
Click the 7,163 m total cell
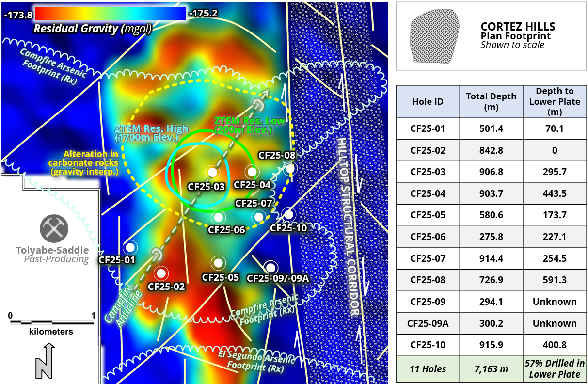coord(491,369)
